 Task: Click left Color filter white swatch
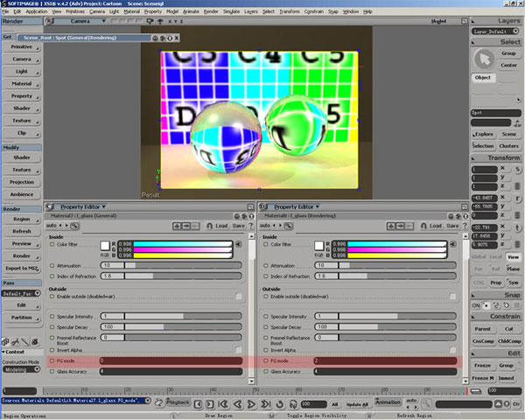105,246
